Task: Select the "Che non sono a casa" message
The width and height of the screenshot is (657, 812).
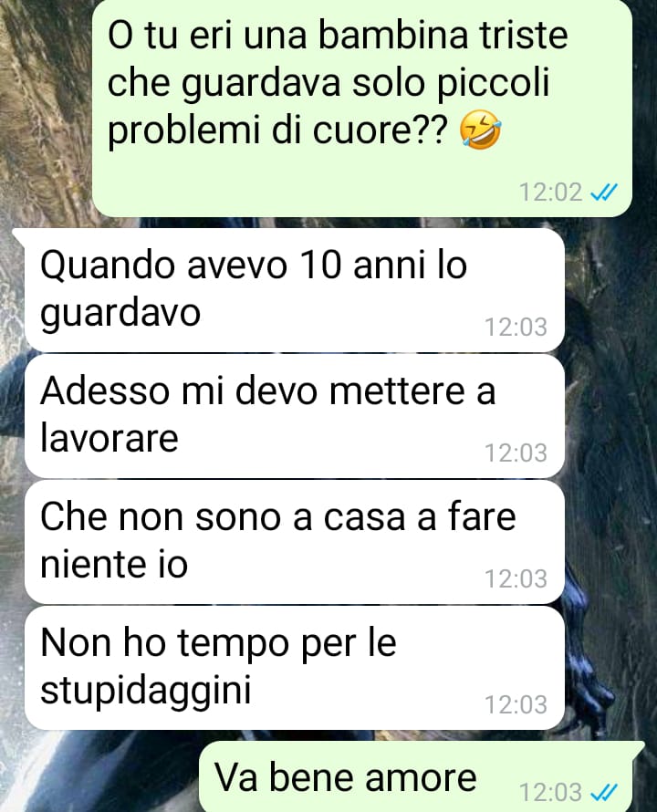Action: click(x=294, y=542)
